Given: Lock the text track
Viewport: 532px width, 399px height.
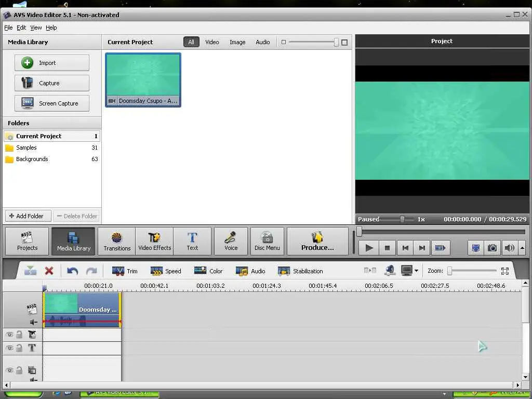Looking at the screenshot, I should [19, 348].
